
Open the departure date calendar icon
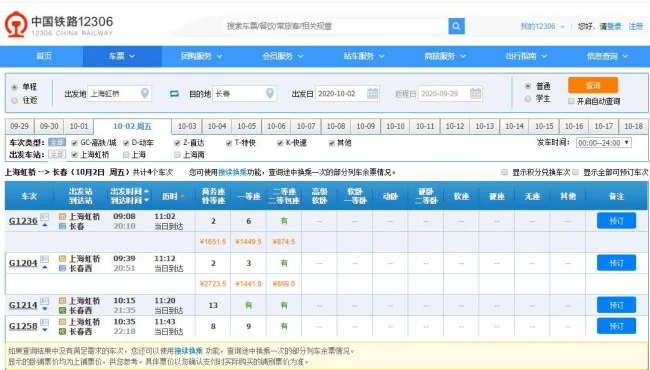pos(373,93)
